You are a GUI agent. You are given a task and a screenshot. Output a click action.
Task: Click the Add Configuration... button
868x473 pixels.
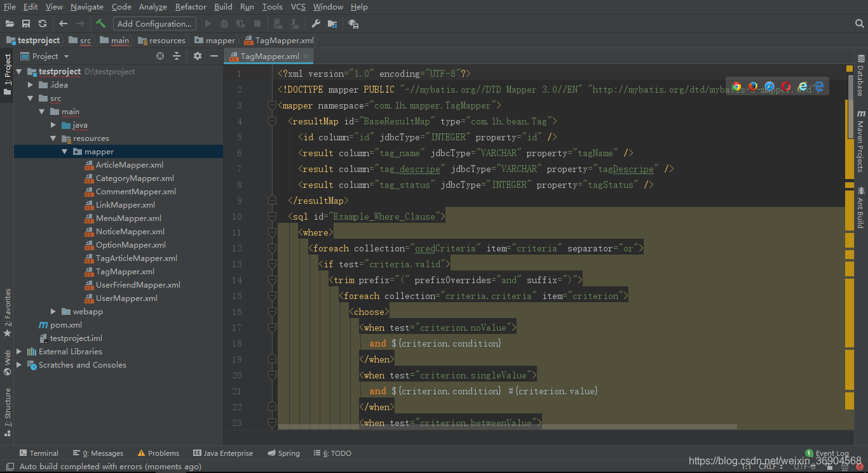tap(154, 23)
